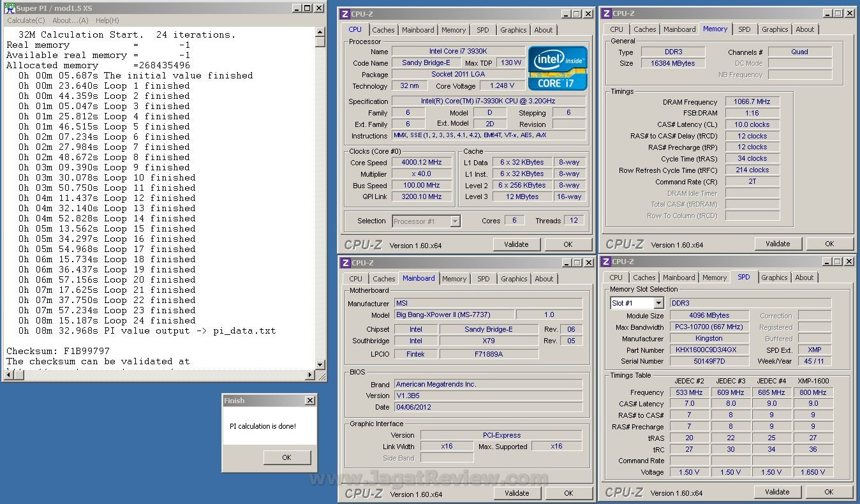Switch to Caches tab in the CPU window
The image size is (860, 504).
[383, 30]
